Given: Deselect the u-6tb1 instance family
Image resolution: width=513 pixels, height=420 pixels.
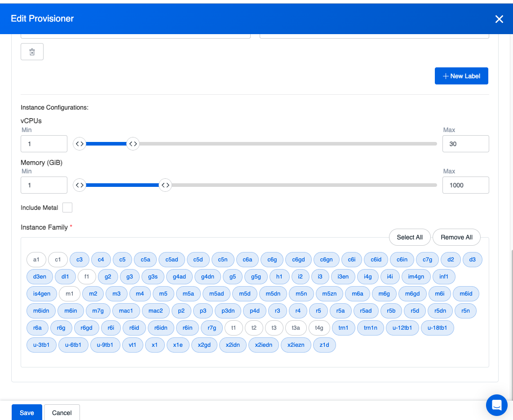Looking at the screenshot, I should tap(73, 345).
